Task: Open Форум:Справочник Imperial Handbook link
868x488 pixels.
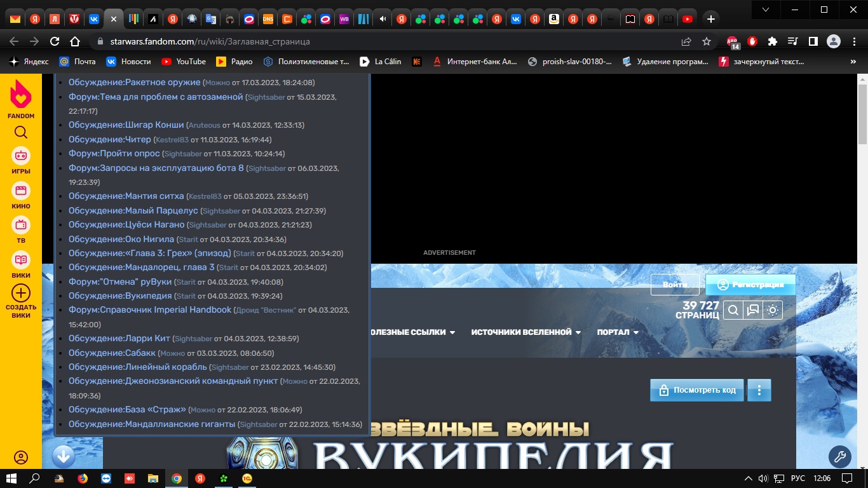Action: pyautogui.click(x=150, y=310)
